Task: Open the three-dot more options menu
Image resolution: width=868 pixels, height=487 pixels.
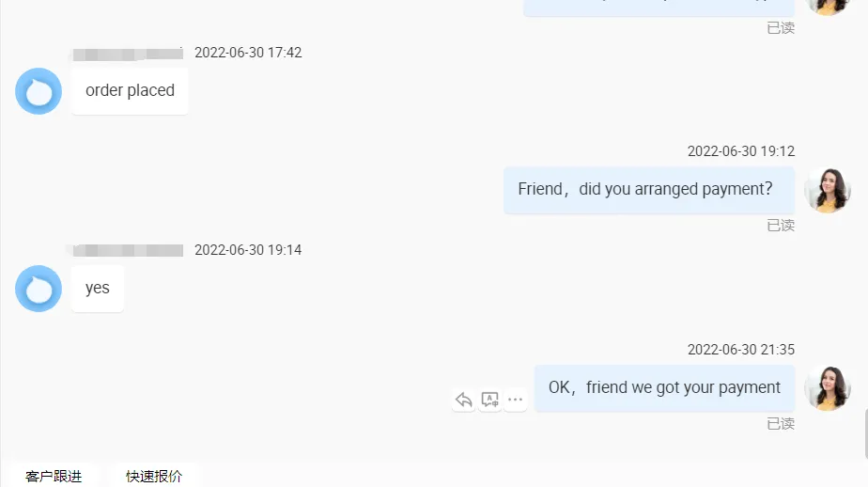Action: [x=515, y=400]
